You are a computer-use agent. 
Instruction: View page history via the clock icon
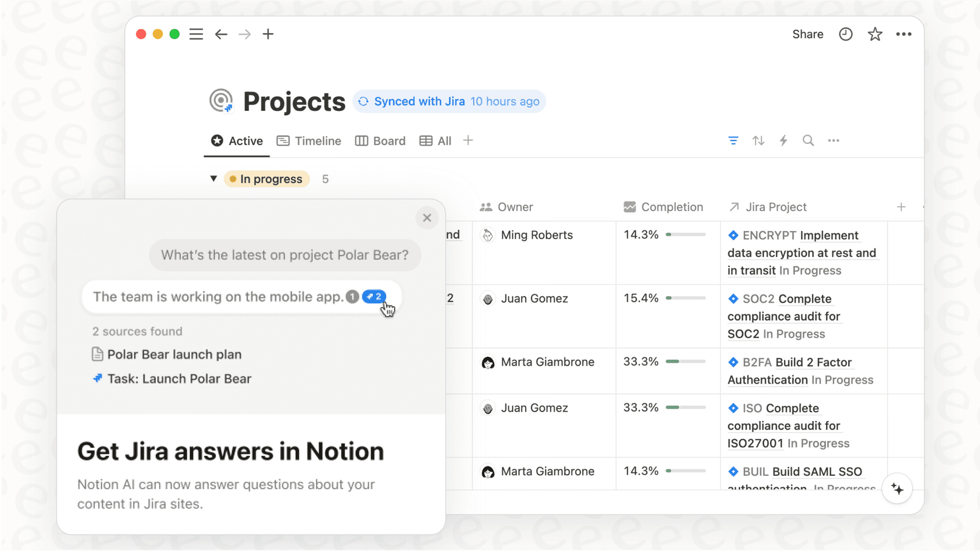(845, 34)
